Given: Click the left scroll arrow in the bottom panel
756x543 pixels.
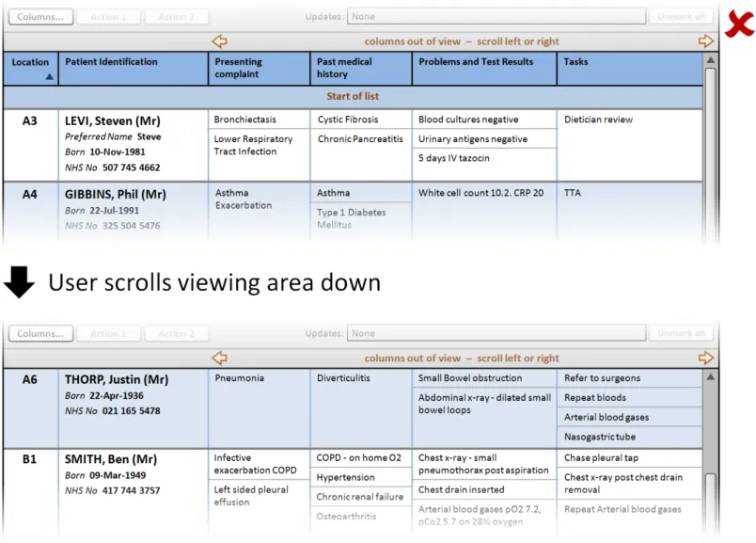Looking at the screenshot, I should coord(219,358).
